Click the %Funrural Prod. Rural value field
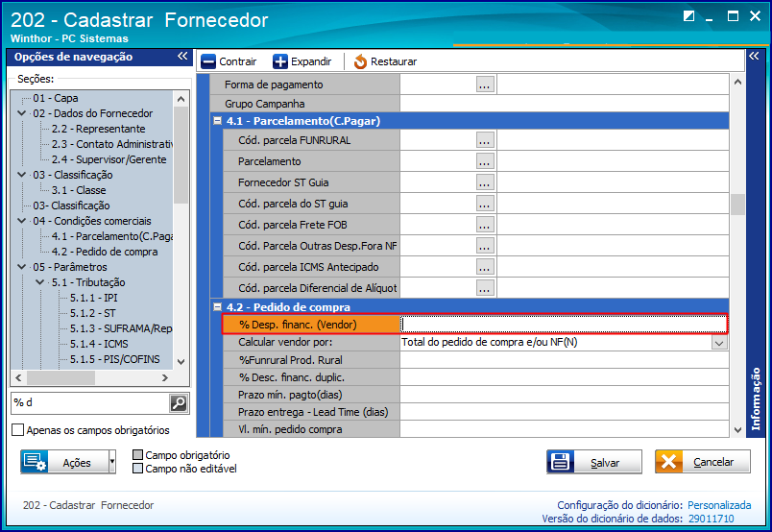Viewport: 772px width, 532px height. [565, 360]
